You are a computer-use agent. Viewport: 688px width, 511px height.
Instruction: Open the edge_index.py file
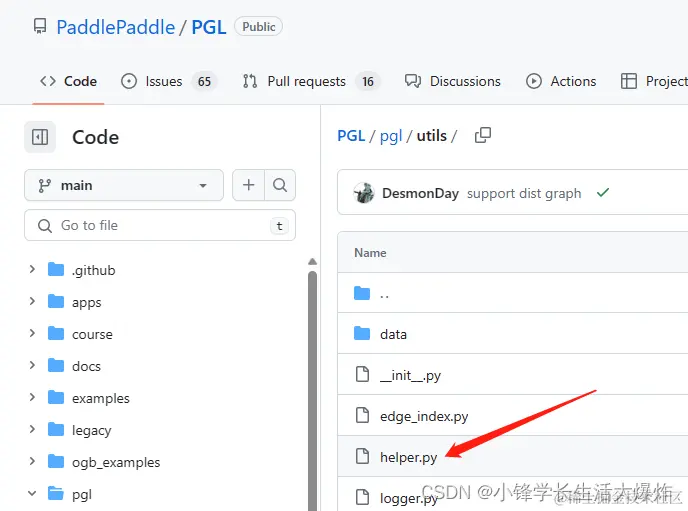pyautogui.click(x=424, y=416)
